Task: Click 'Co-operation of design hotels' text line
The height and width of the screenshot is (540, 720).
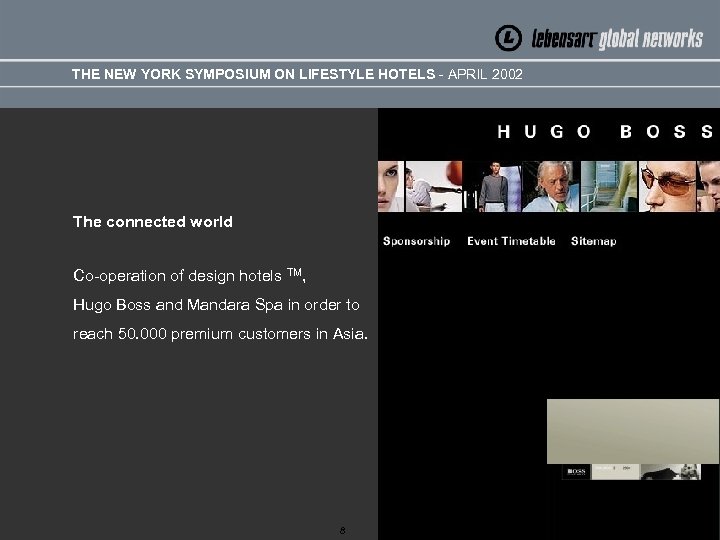Action: coord(189,276)
